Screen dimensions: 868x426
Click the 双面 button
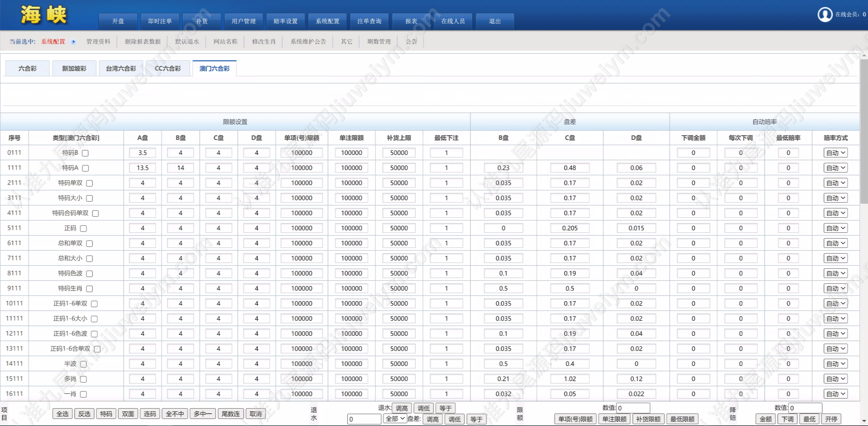[x=128, y=414]
